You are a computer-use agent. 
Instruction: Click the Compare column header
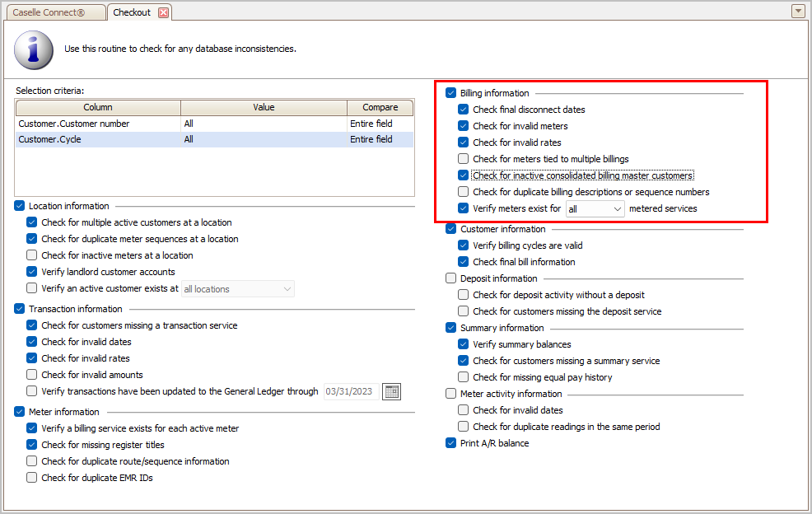380,107
